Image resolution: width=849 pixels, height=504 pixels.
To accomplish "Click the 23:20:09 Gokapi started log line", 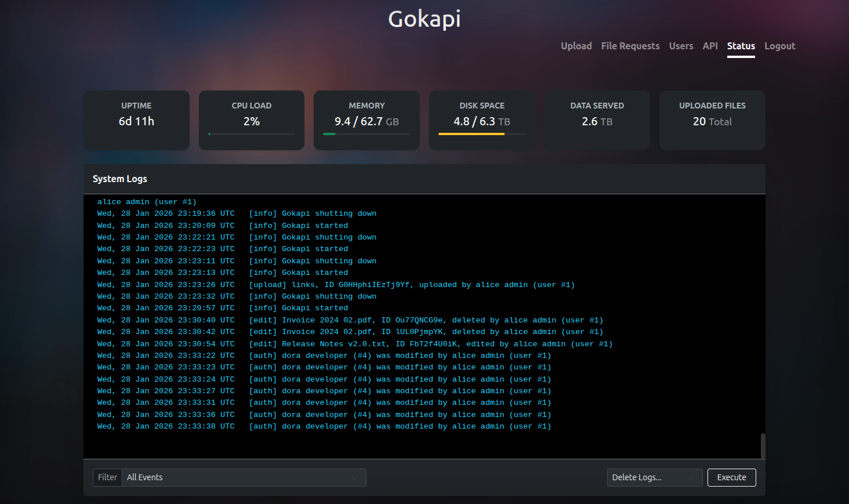I will 223,226.
